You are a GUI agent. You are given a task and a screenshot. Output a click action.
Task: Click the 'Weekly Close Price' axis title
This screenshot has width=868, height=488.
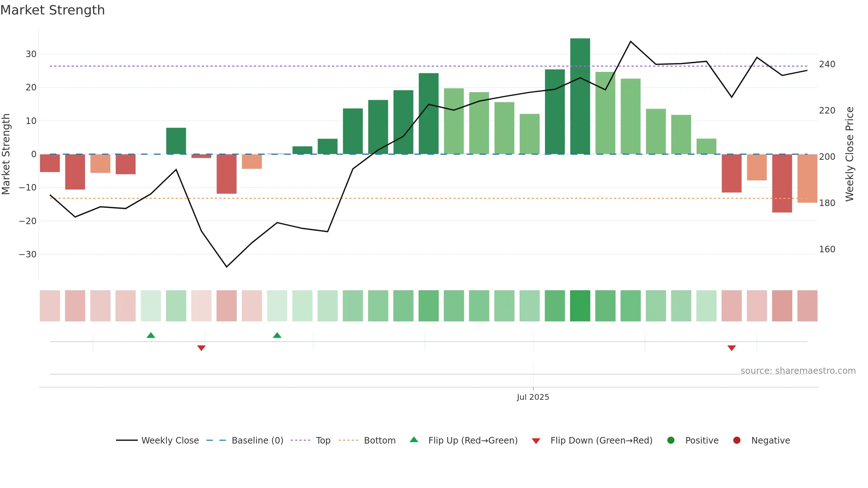click(850, 154)
